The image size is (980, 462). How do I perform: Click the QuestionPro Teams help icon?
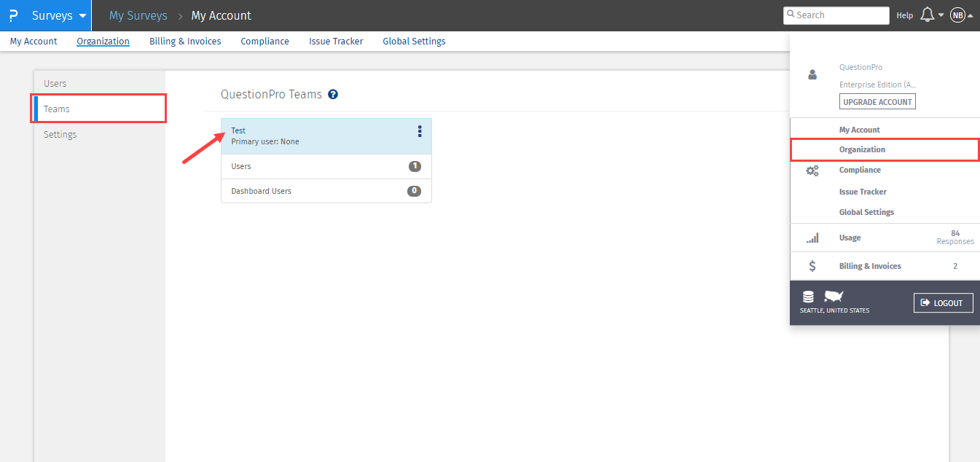click(333, 94)
